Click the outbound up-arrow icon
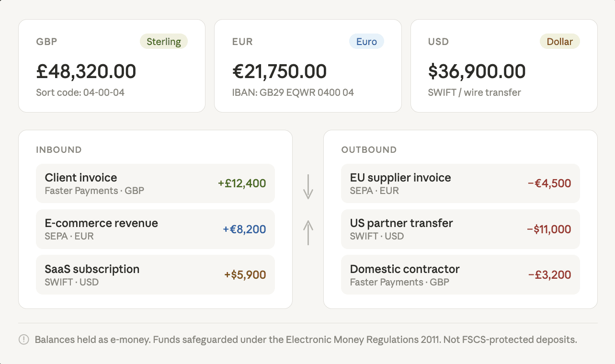 [308, 233]
